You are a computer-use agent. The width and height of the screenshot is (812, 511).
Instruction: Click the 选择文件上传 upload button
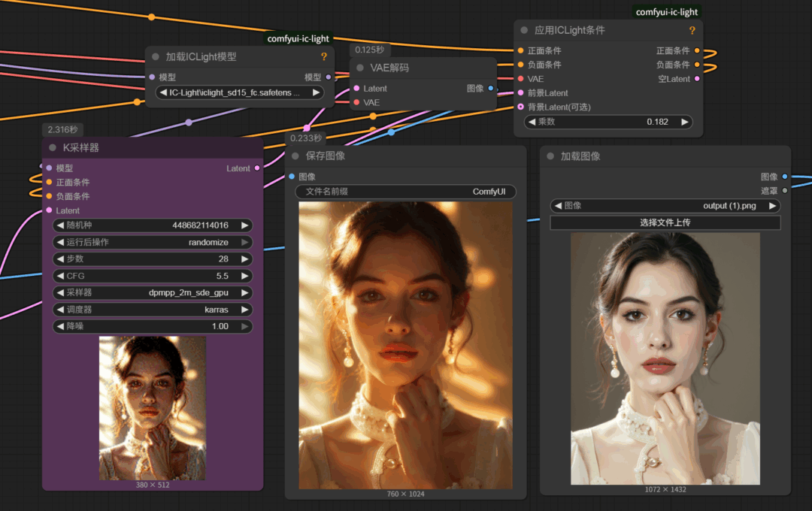[x=665, y=222]
